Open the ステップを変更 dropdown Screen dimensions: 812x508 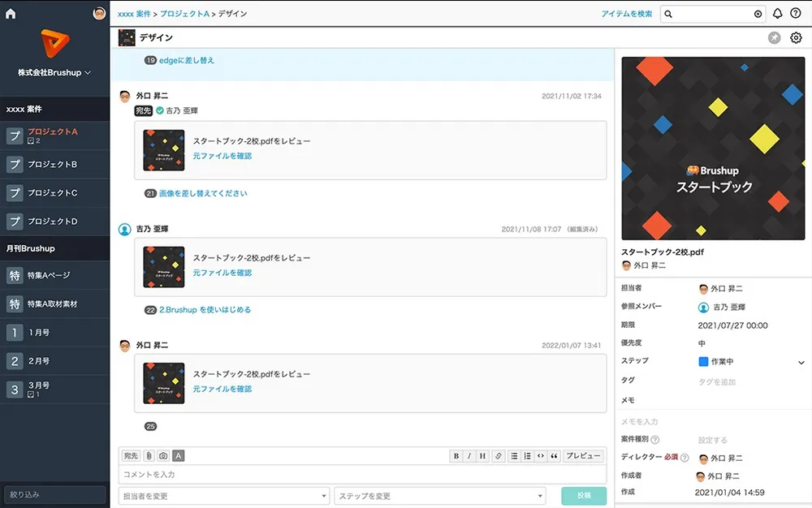(x=439, y=496)
